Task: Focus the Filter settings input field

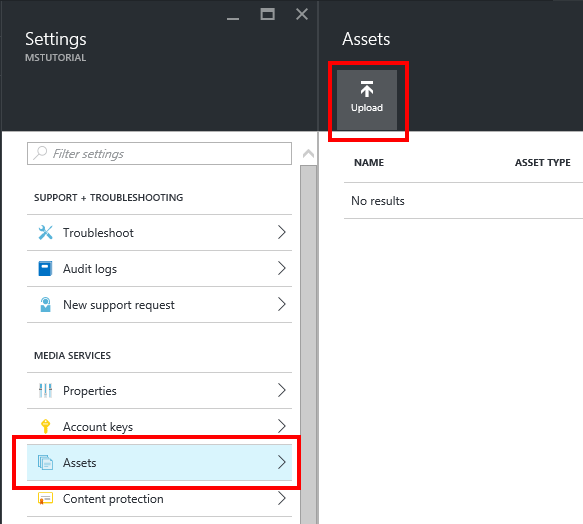Action: coord(159,153)
